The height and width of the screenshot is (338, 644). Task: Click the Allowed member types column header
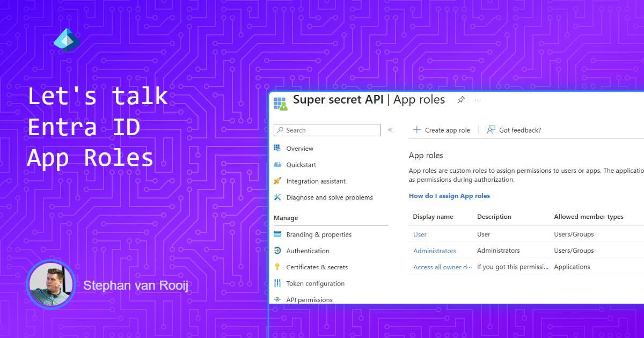589,217
